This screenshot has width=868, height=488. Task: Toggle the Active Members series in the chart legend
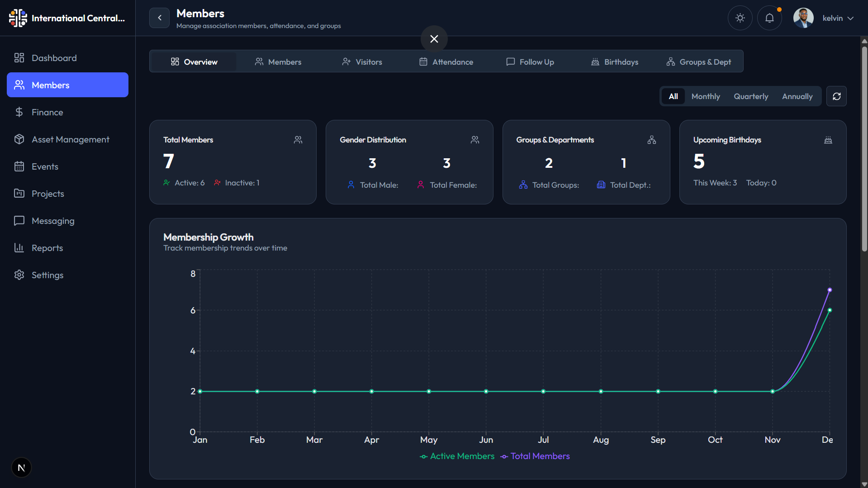pyautogui.click(x=457, y=456)
